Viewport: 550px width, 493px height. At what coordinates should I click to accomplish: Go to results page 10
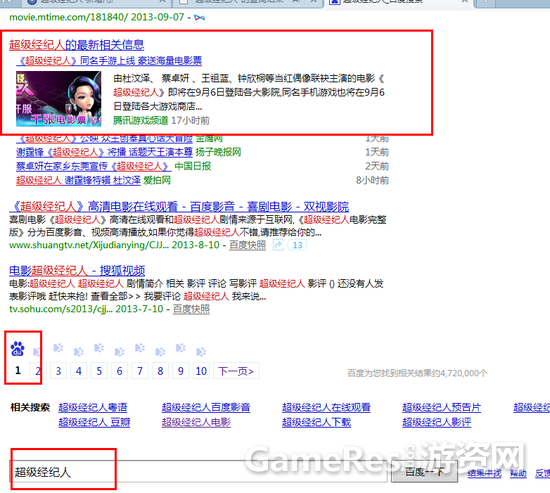(x=201, y=371)
